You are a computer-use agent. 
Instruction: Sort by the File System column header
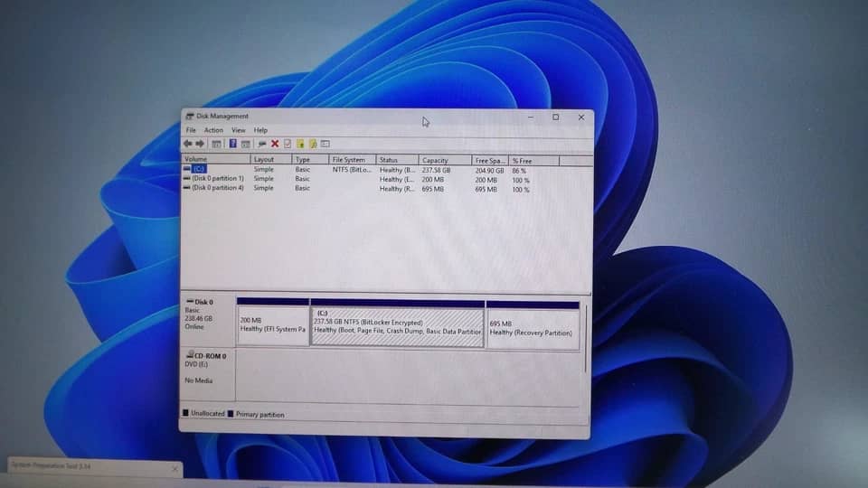352,160
